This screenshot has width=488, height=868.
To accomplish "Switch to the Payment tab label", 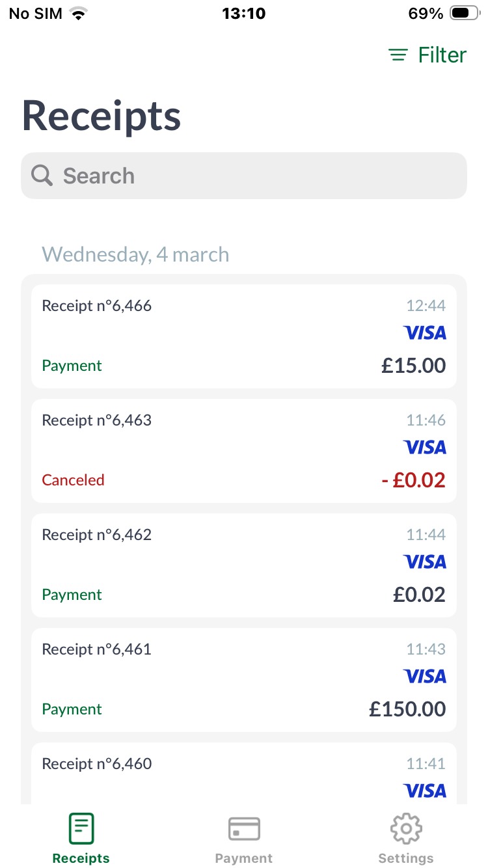I will [244, 858].
